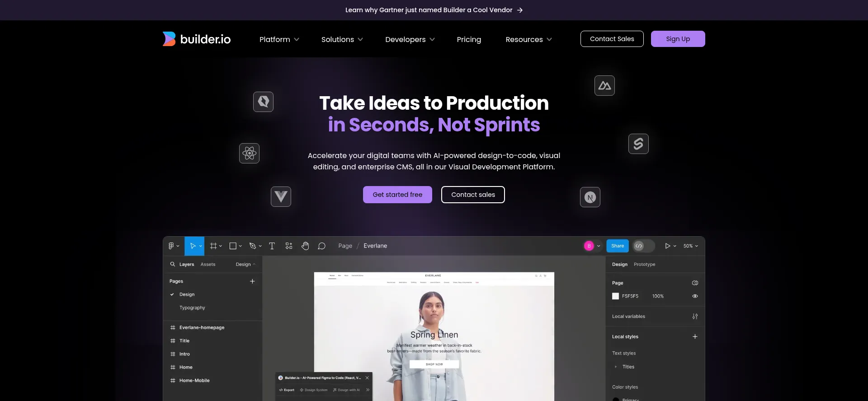
Task: Click the F5F5F5 page color swatch
Action: point(615,296)
